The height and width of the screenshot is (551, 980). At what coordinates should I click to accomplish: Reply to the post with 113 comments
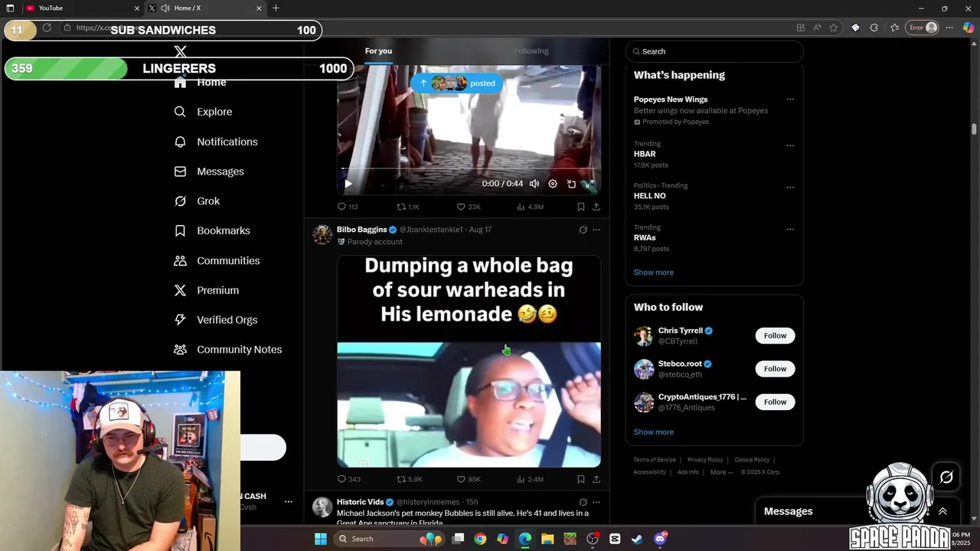[x=348, y=207]
